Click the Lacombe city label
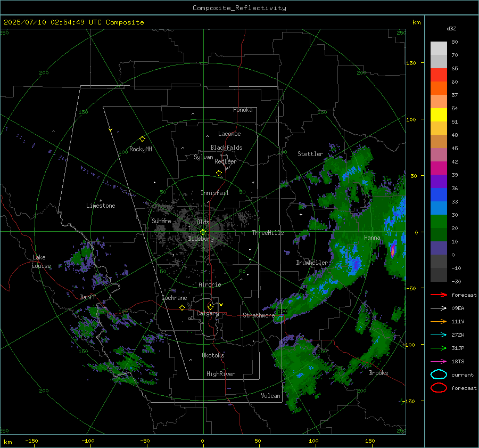Screen dimensions: 479x448 click(229, 134)
